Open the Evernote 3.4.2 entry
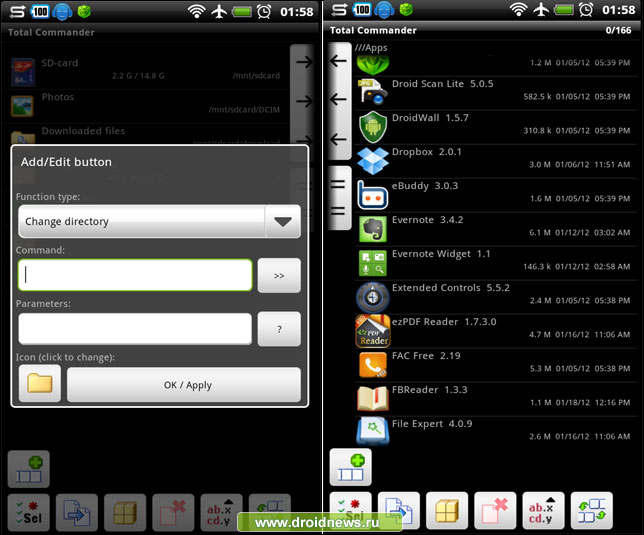This screenshot has width=644, height=535. [496, 228]
